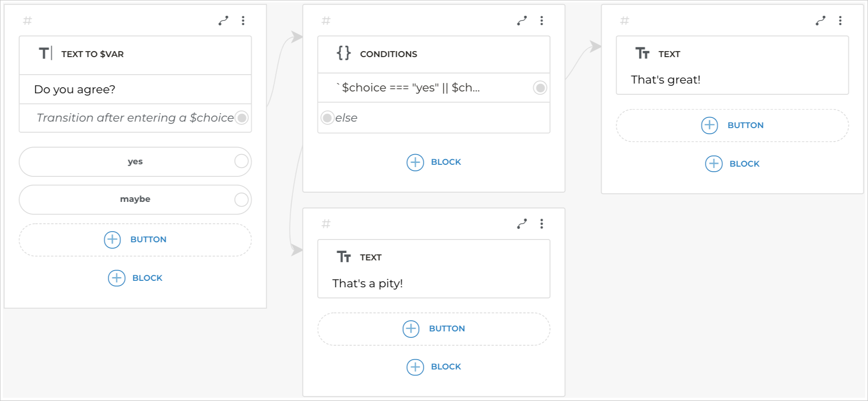Click the connector dot beside the else condition
Image resolution: width=868 pixels, height=401 pixels.
pyautogui.click(x=328, y=118)
